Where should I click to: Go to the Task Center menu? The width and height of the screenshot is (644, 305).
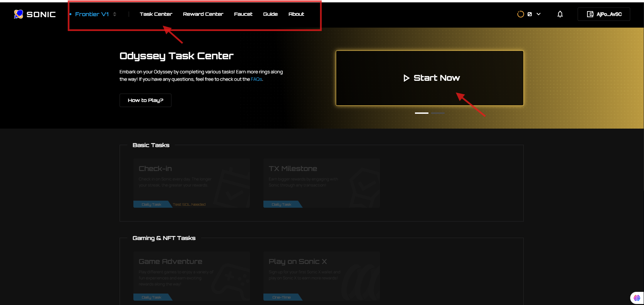[156, 14]
